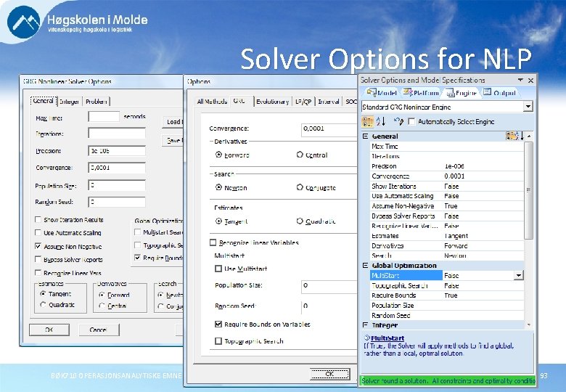This screenshot has height=392, width=566.
Task: Collapse the Global Optimization section
Action: point(365,265)
